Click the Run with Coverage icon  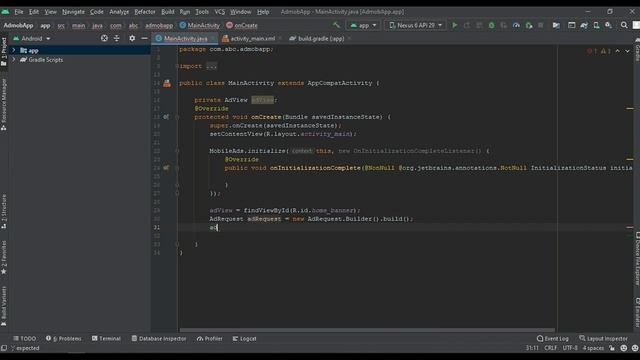(504, 25)
